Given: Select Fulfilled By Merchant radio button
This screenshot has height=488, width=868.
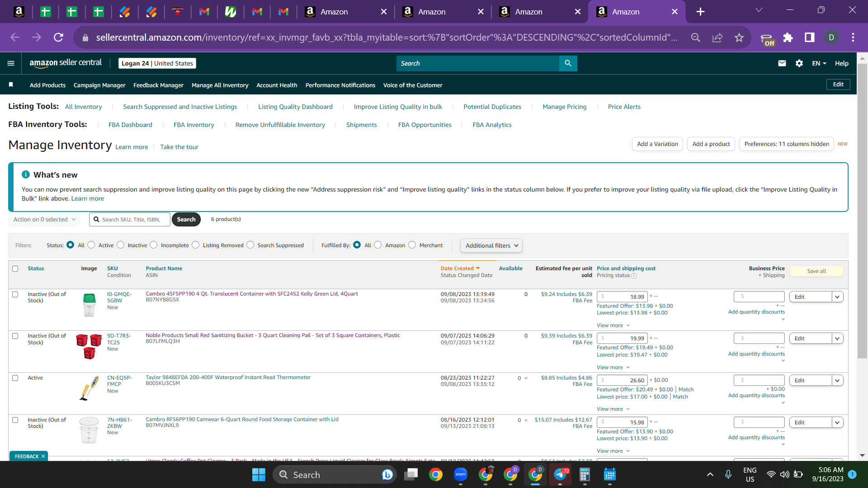Looking at the screenshot, I should point(412,245).
